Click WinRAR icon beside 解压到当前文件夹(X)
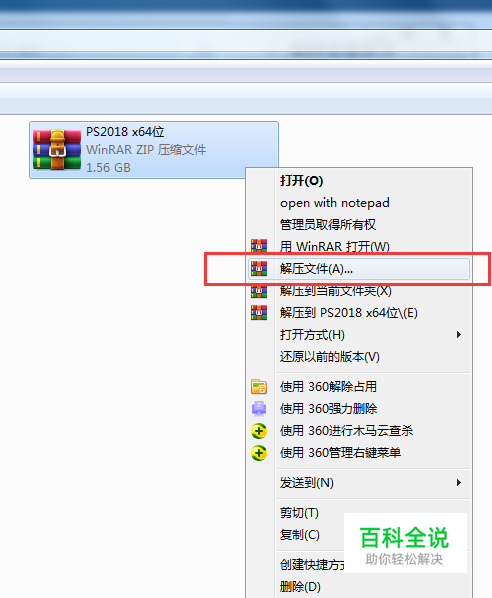Image resolution: width=492 pixels, height=598 pixels. pos(259,291)
